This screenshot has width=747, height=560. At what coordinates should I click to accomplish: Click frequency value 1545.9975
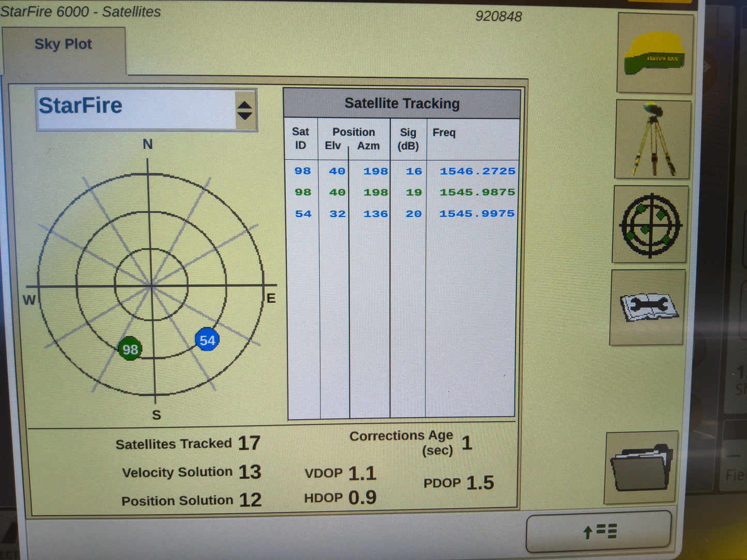click(477, 213)
